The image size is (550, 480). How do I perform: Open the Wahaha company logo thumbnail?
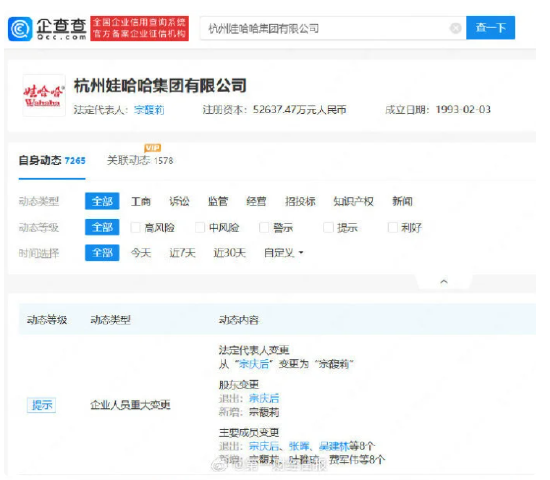click(x=44, y=95)
